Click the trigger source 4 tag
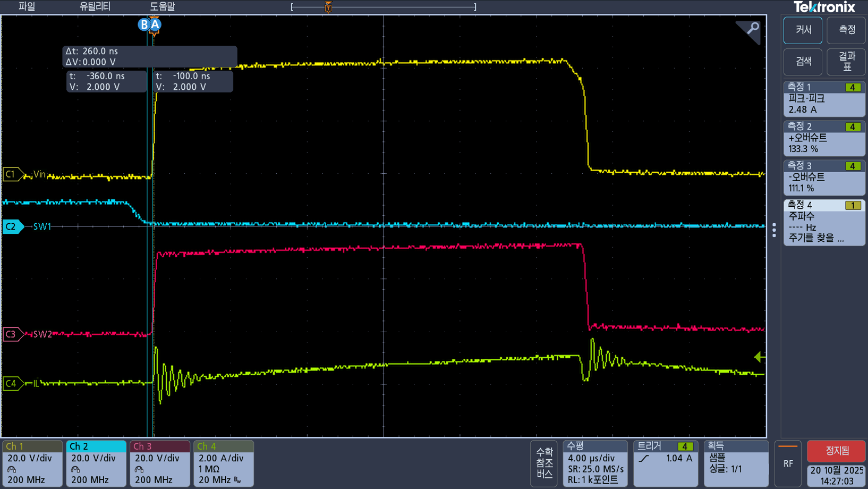Image resolution: width=868 pixels, height=489 pixels. pos(685,446)
